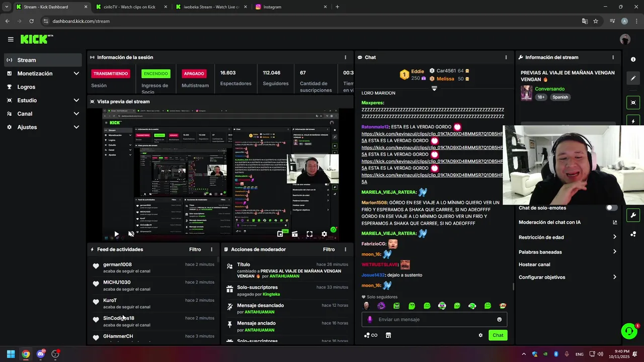Open three-dot menu of the Chat panel
Screen dimensions: 644x362
point(506,57)
